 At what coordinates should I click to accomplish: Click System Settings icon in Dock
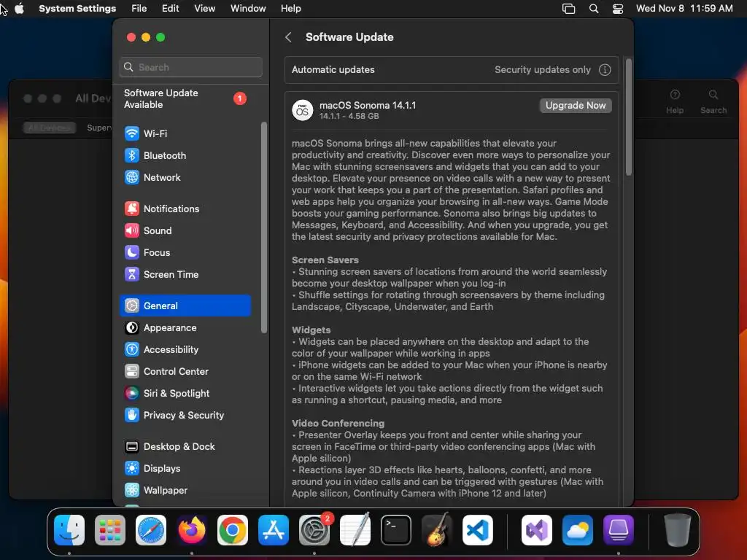coord(314,530)
